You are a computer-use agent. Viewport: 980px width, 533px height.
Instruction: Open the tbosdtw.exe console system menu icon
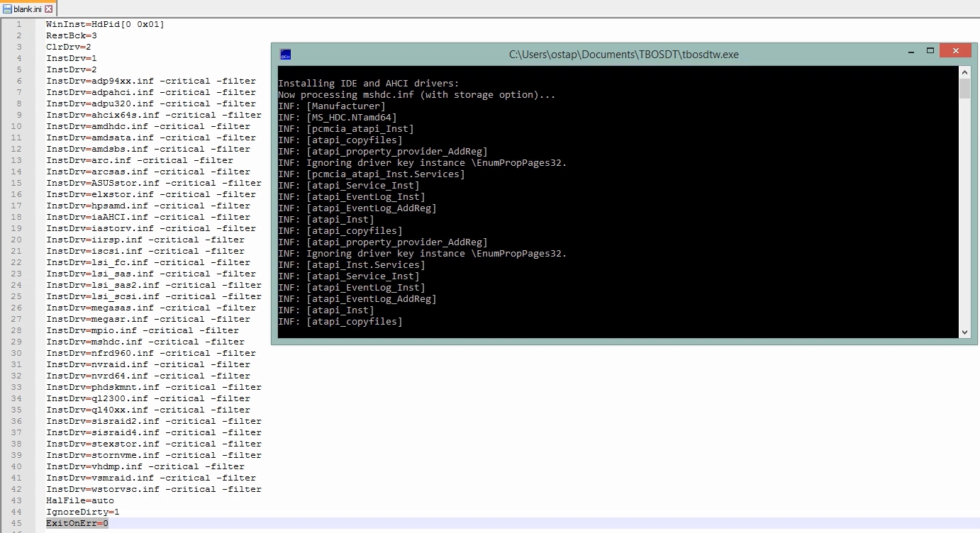click(285, 55)
